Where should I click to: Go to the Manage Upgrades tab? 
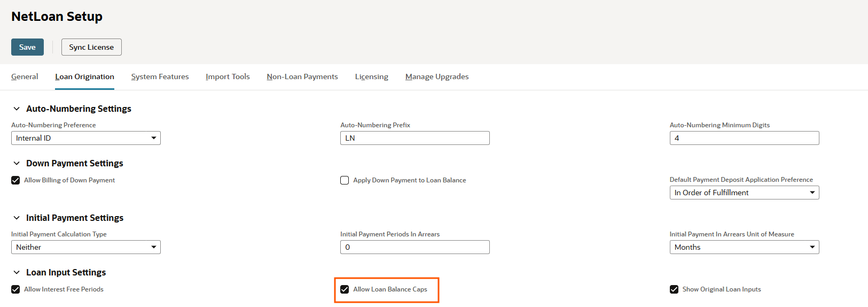pyautogui.click(x=436, y=76)
